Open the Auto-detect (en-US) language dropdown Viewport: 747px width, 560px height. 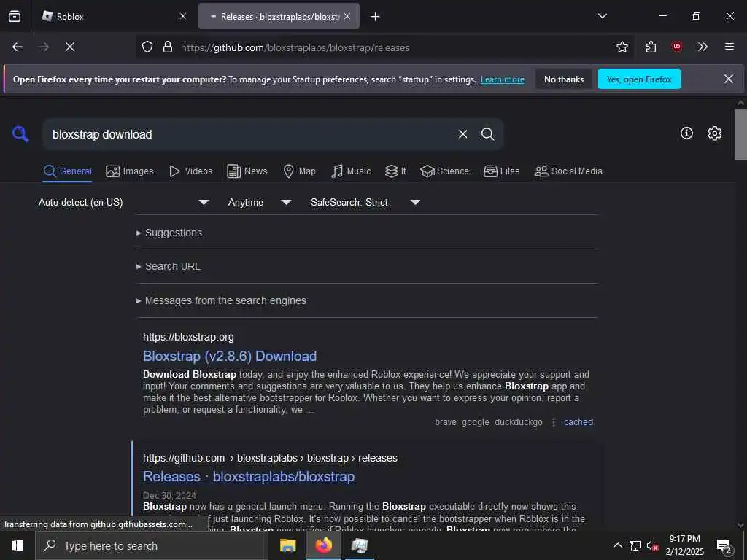tap(124, 203)
